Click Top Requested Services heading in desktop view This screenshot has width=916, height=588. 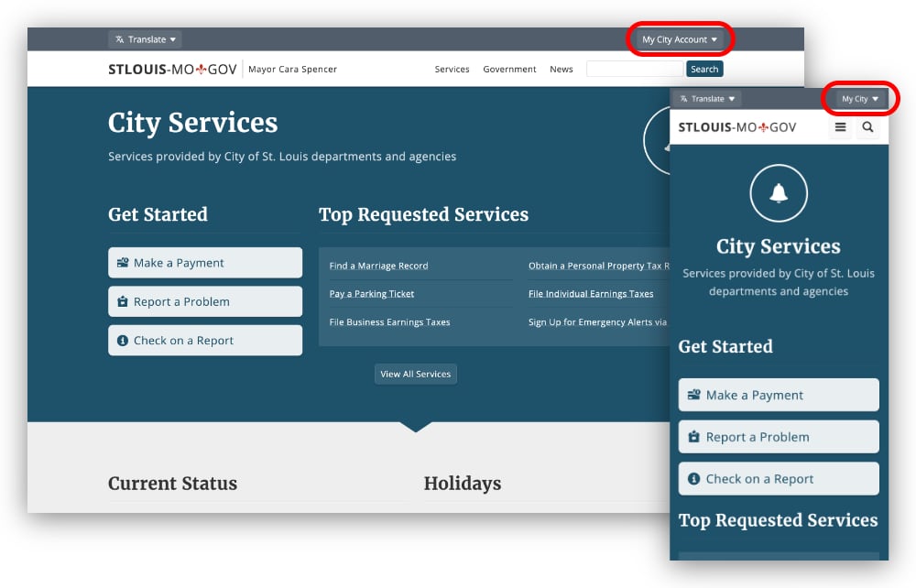click(423, 214)
